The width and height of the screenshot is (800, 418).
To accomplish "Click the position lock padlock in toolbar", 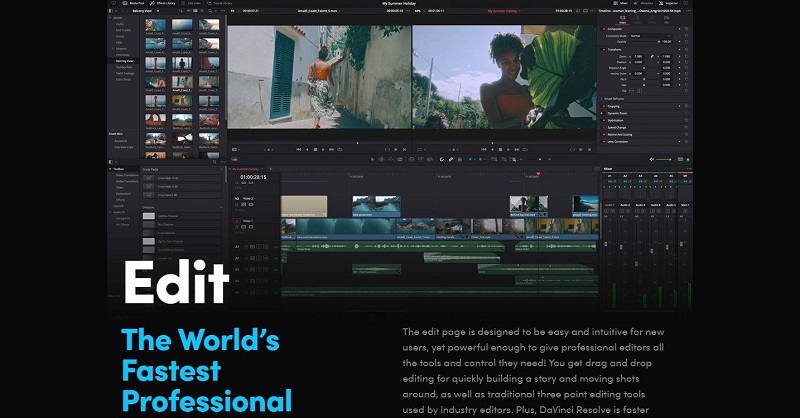I will (x=460, y=159).
